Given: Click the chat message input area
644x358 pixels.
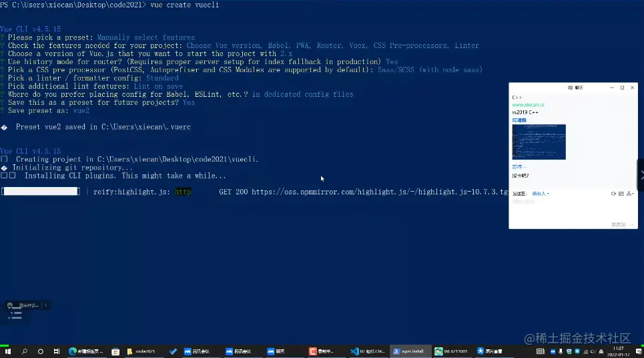Looking at the screenshot, I should pos(573,210).
